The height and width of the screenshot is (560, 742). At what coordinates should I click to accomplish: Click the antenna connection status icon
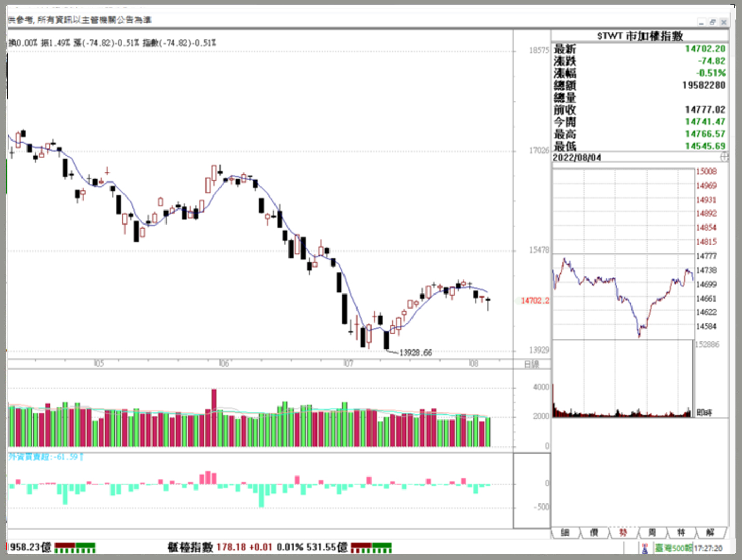[x=644, y=548]
